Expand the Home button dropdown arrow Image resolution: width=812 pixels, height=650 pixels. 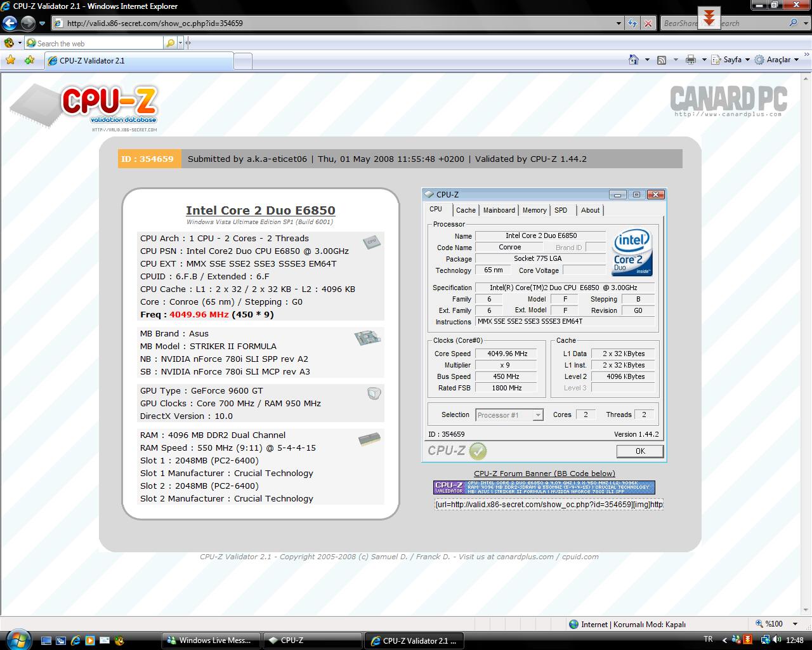(x=647, y=60)
